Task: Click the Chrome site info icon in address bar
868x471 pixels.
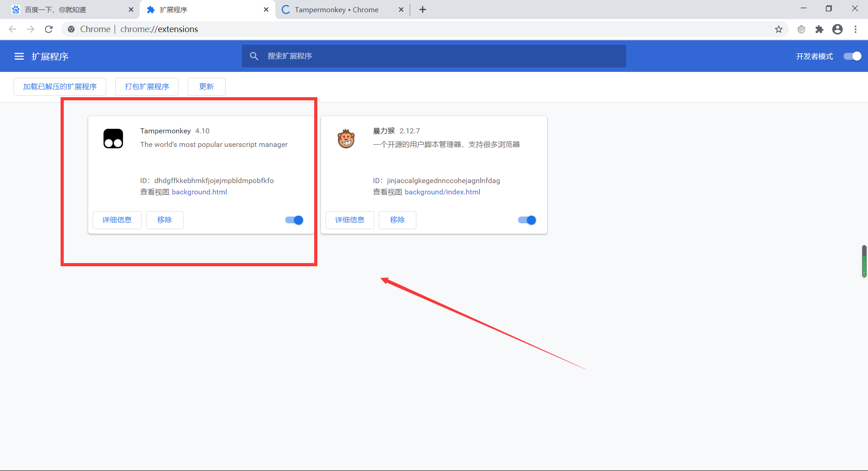Action: pos(71,29)
